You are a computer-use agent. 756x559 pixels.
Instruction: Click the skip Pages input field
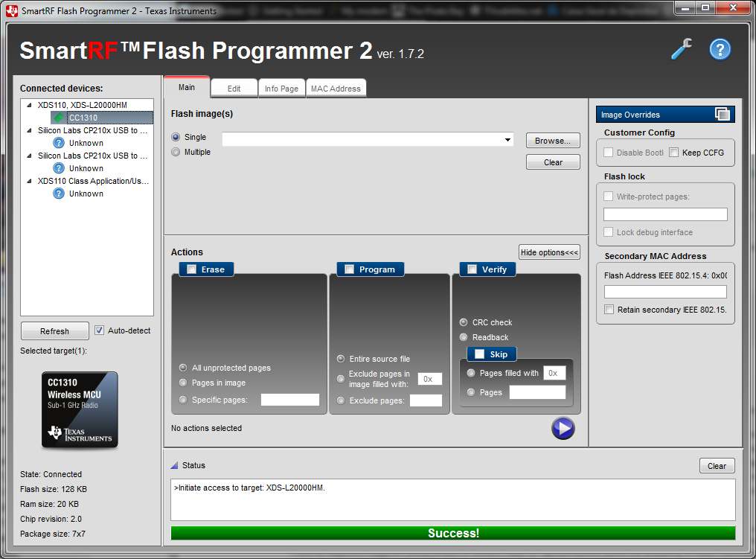537,392
